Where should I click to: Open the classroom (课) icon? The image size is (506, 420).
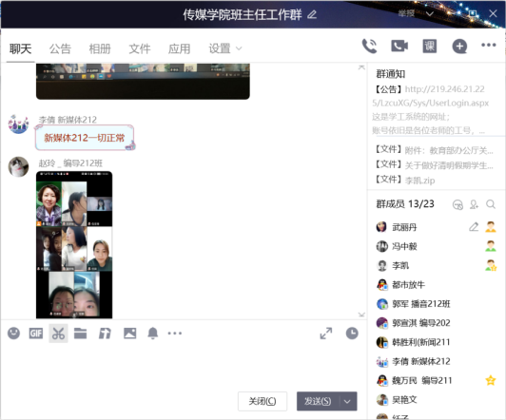coord(430,47)
